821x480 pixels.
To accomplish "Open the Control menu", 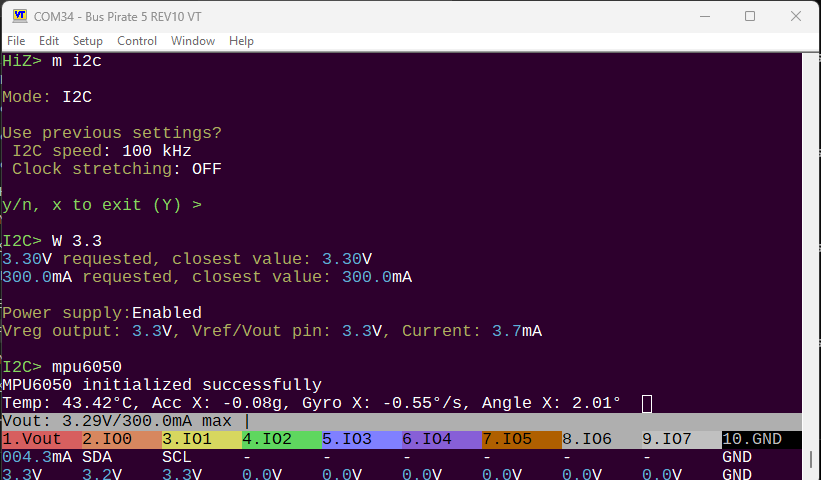I will click(x=137, y=41).
